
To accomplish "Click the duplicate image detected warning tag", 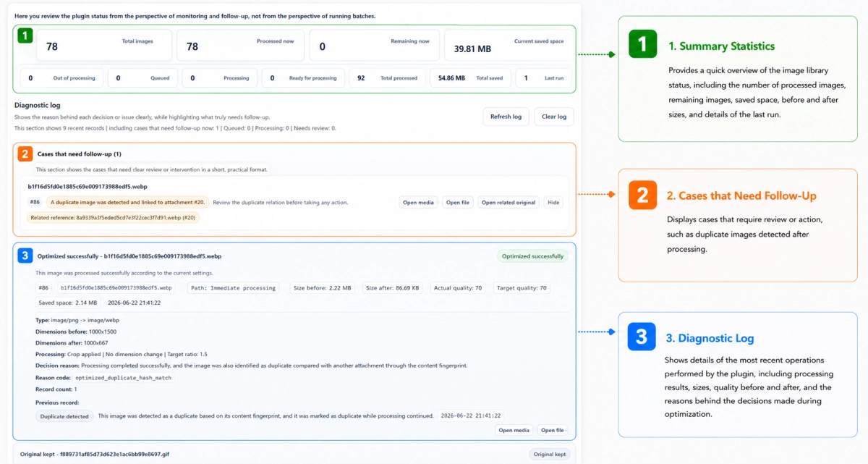I will [127, 203].
